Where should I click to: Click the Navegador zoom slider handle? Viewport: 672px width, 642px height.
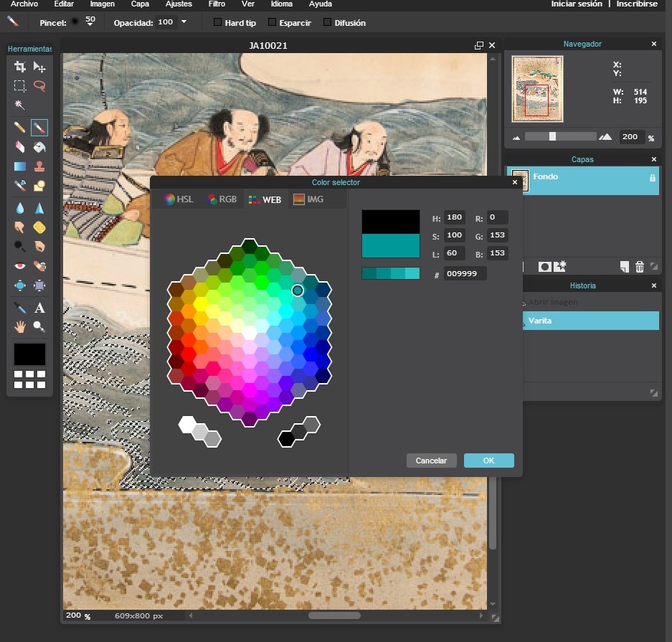pyautogui.click(x=552, y=136)
